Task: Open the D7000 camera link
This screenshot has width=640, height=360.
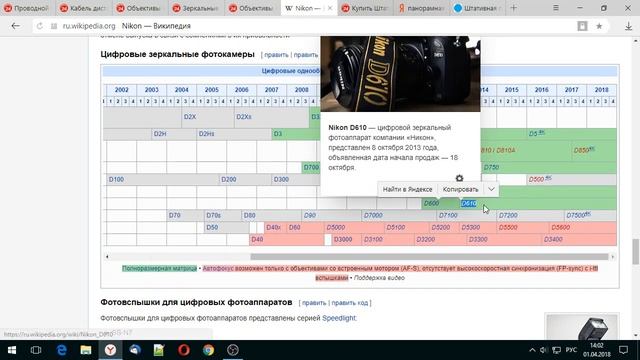Action: coord(373,215)
